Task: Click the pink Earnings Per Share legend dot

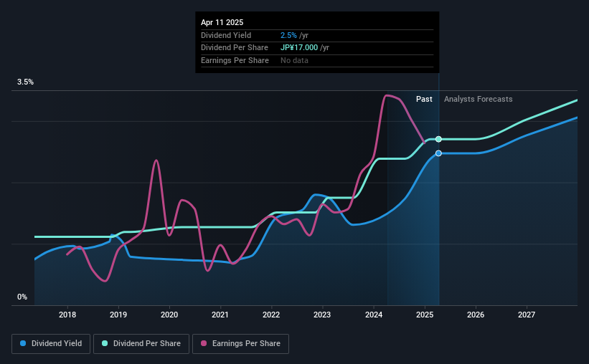Action: click(204, 343)
